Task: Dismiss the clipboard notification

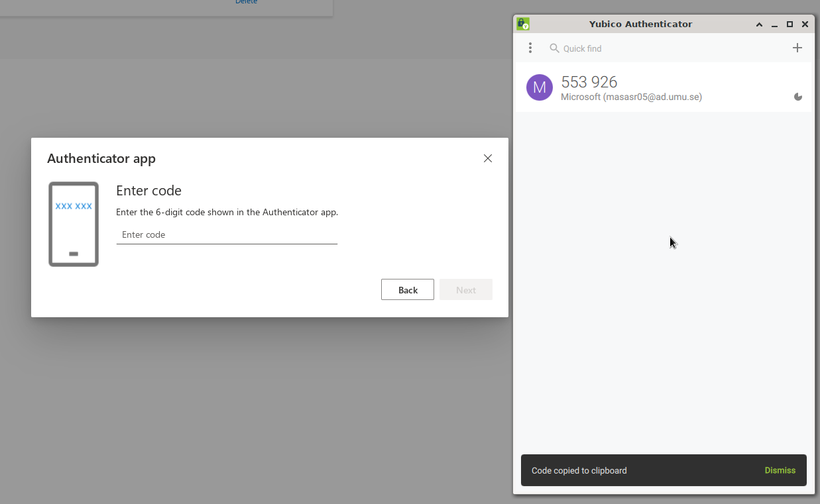Action: (x=780, y=470)
